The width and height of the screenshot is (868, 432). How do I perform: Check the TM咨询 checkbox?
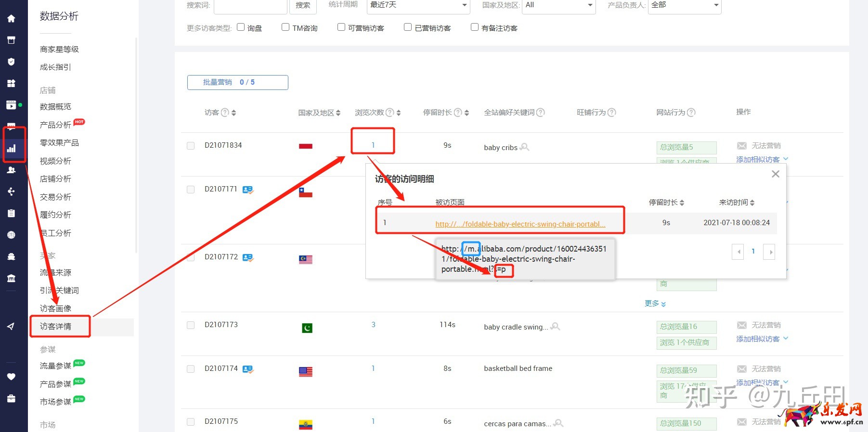(285, 27)
